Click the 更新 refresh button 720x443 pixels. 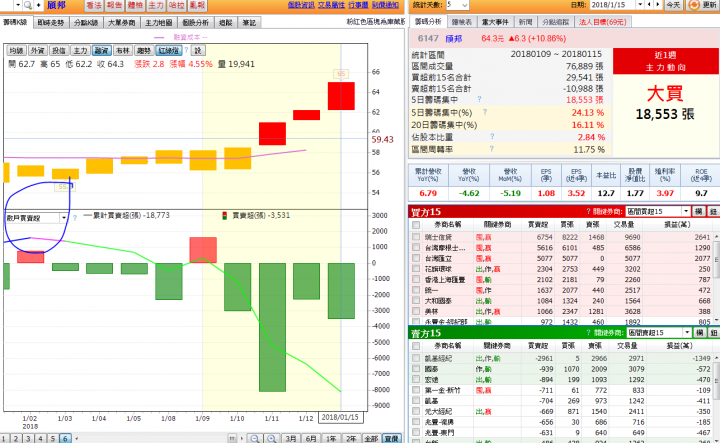click(x=703, y=5)
